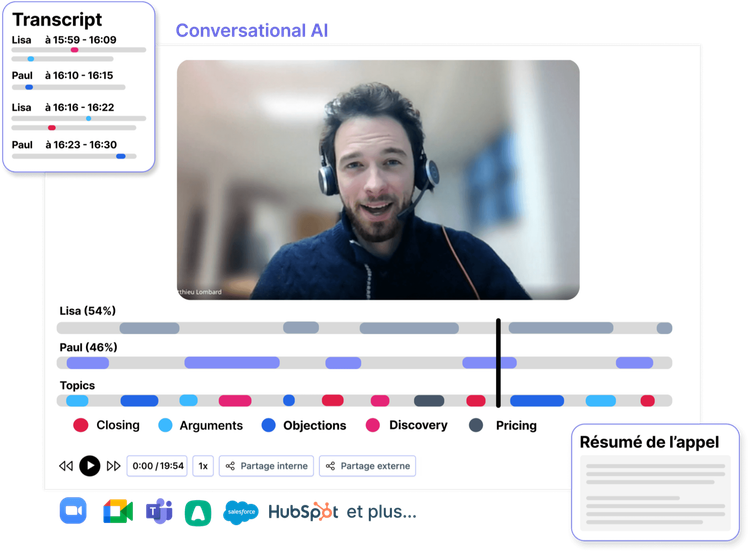The height and width of the screenshot is (553, 750).
Task: Click the fast-forward playback icon
Action: pos(113,465)
